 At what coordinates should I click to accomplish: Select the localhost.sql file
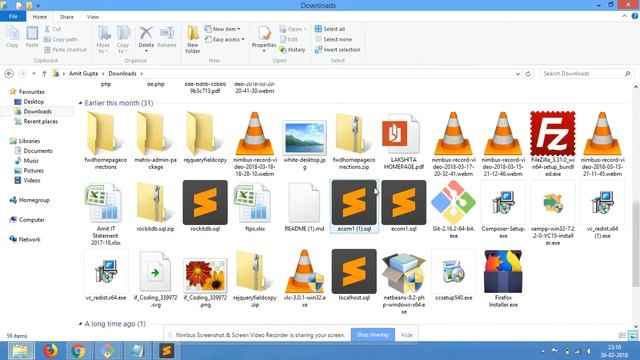point(354,276)
